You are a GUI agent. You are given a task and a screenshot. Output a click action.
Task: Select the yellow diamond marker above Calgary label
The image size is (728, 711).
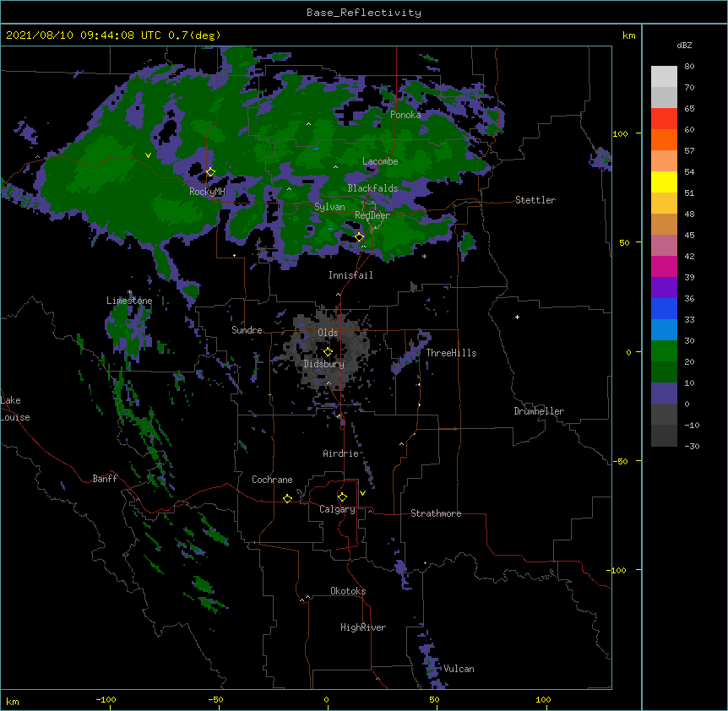pyautogui.click(x=342, y=497)
